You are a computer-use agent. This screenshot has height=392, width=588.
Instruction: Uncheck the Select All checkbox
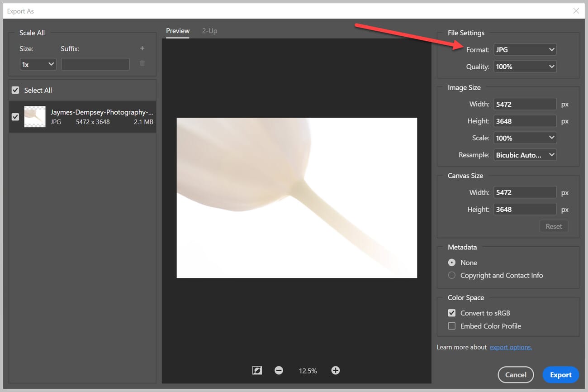point(15,90)
